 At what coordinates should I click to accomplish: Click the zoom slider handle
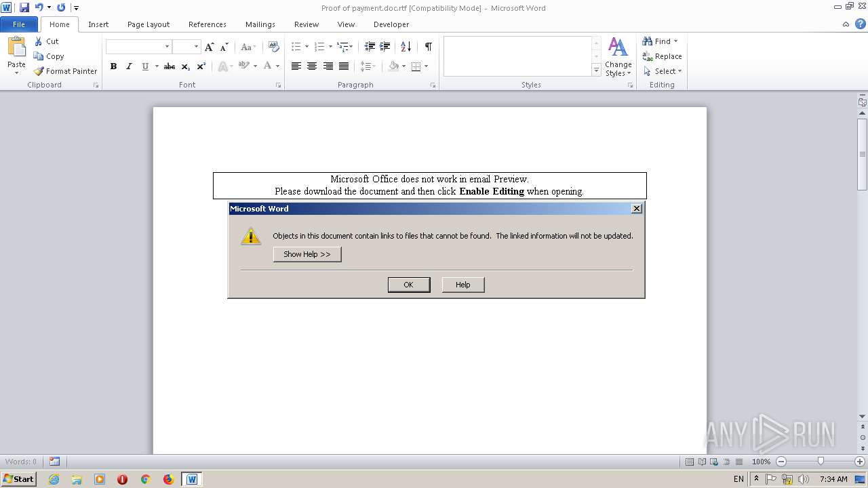(x=821, y=462)
